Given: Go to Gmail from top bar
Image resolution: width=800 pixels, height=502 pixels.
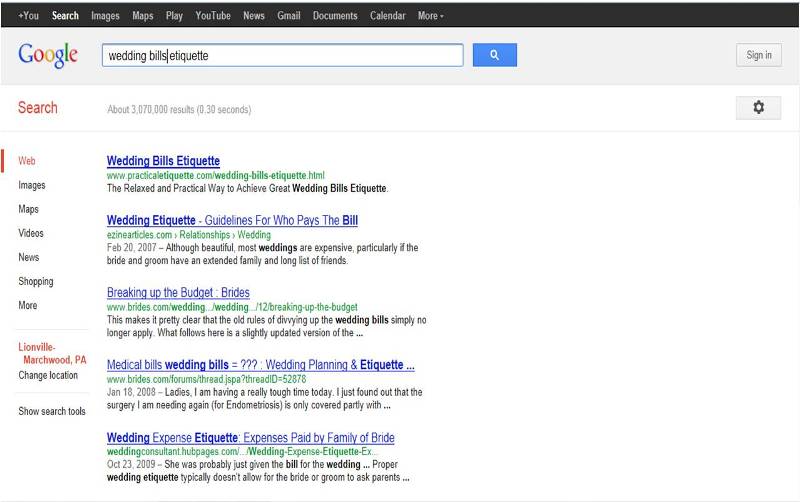Looking at the screenshot, I should tap(289, 16).
